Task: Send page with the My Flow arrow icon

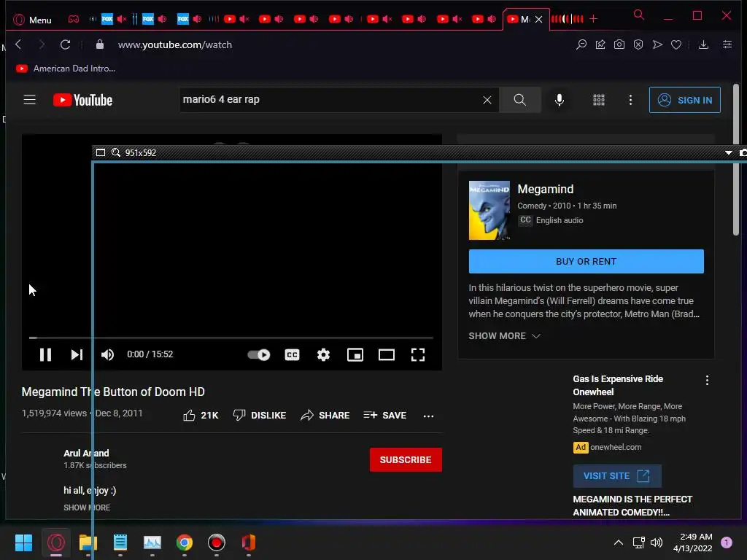Action: (x=657, y=44)
